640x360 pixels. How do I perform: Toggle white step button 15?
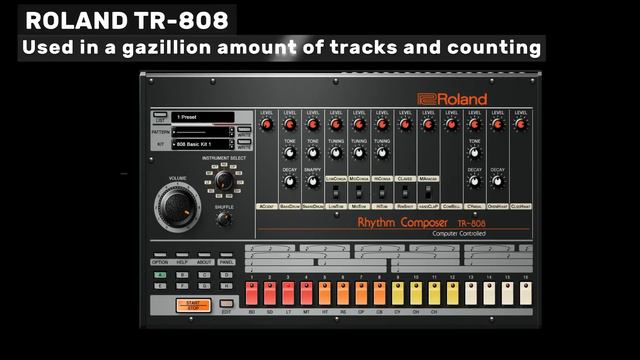click(507, 293)
